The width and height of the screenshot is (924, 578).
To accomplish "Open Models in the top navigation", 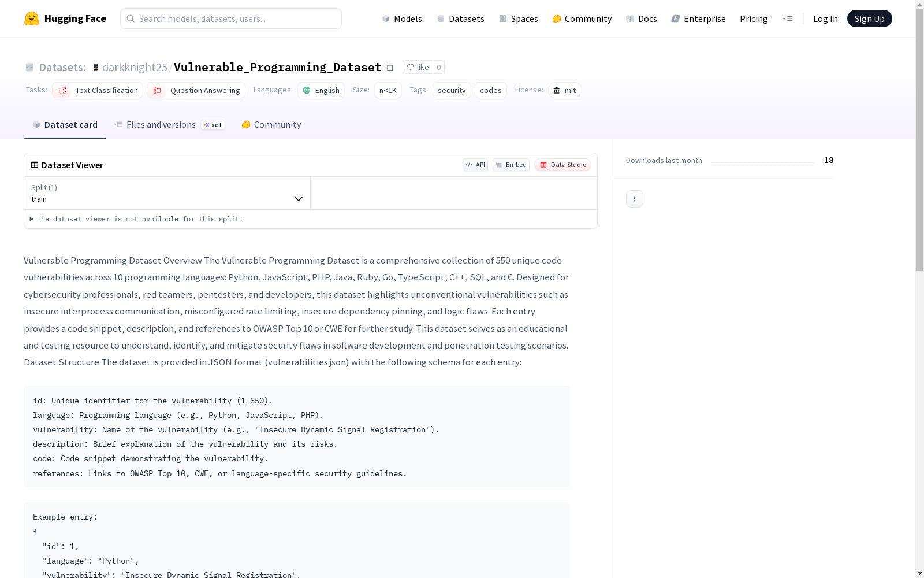I will (402, 18).
